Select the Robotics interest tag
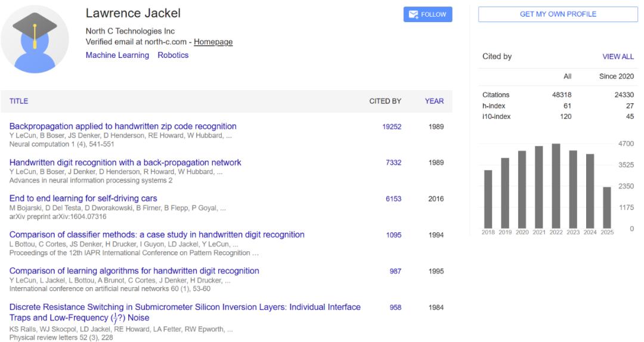 click(x=173, y=55)
